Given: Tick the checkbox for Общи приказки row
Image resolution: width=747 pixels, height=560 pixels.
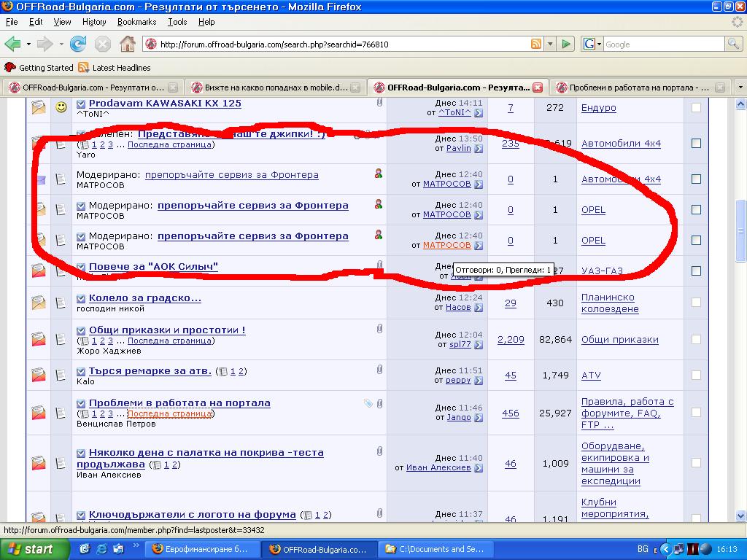Looking at the screenshot, I should (696, 339).
